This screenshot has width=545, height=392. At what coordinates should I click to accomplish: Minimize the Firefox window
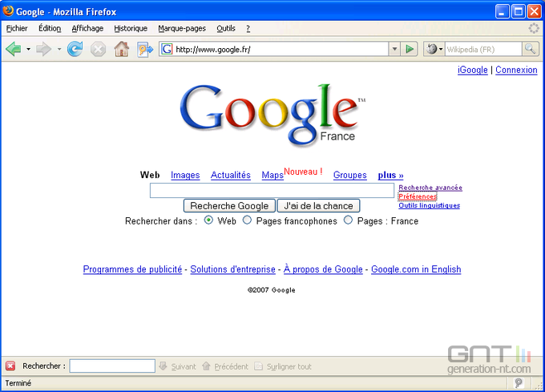click(503, 11)
